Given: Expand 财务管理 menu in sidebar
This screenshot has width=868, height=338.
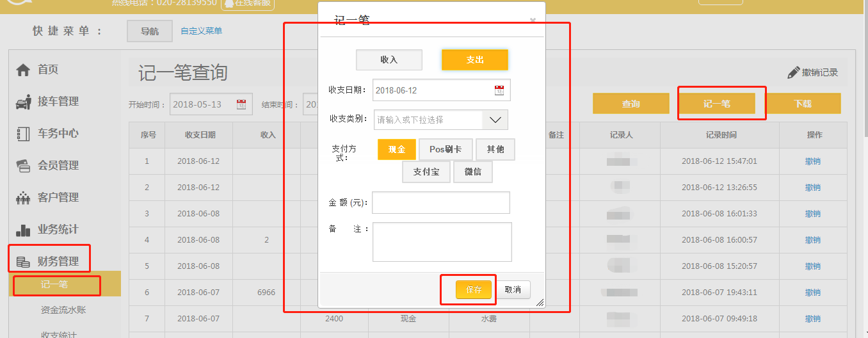Looking at the screenshot, I should (x=58, y=261).
